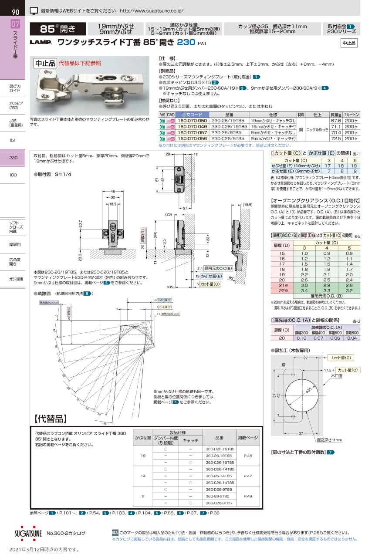Click the RoHS icon for order code 160-070-050
The image size is (392, 554).
(162, 120)
